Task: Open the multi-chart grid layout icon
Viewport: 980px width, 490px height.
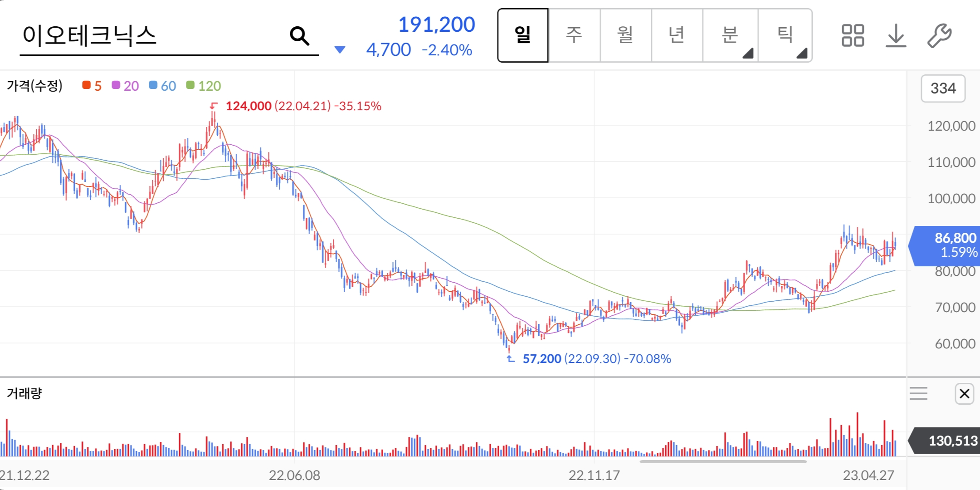Action: [853, 35]
